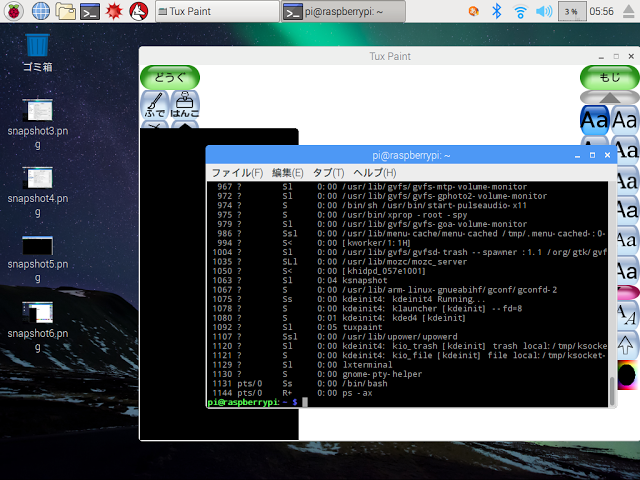Click the 05:56 clock
This screenshot has width=640, height=480.
(601, 11)
